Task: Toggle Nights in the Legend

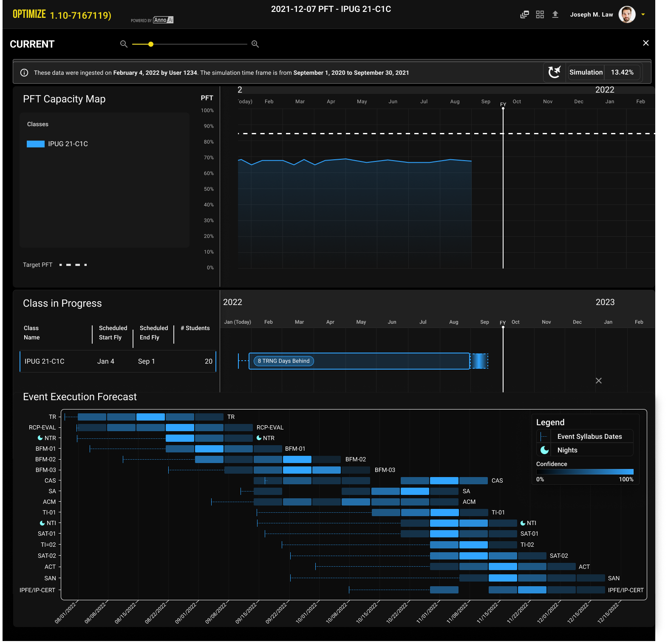Action: [567, 450]
